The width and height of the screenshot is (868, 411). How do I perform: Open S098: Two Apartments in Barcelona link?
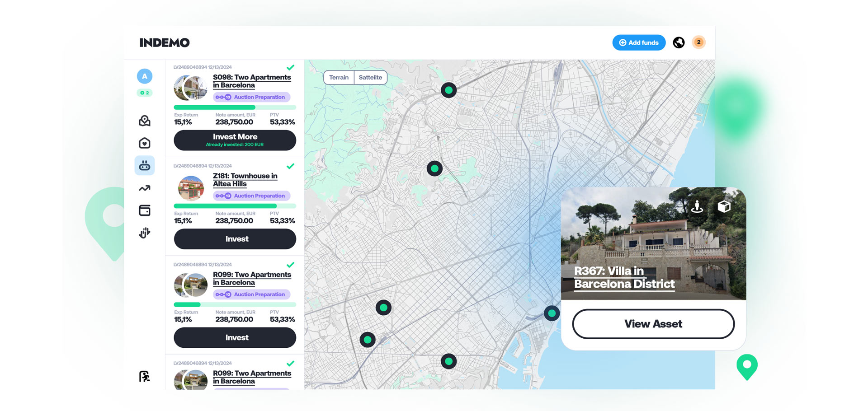click(x=251, y=81)
